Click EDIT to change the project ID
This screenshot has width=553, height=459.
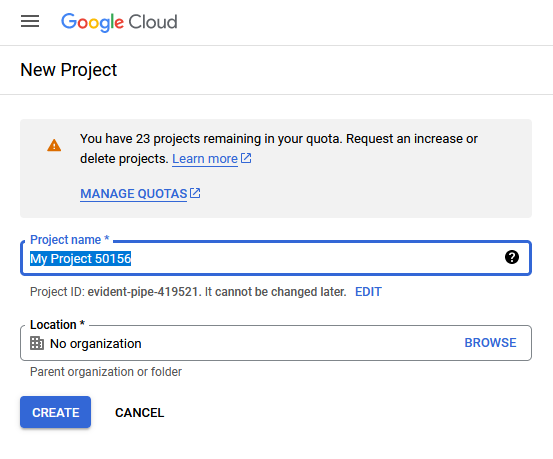click(x=368, y=292)
